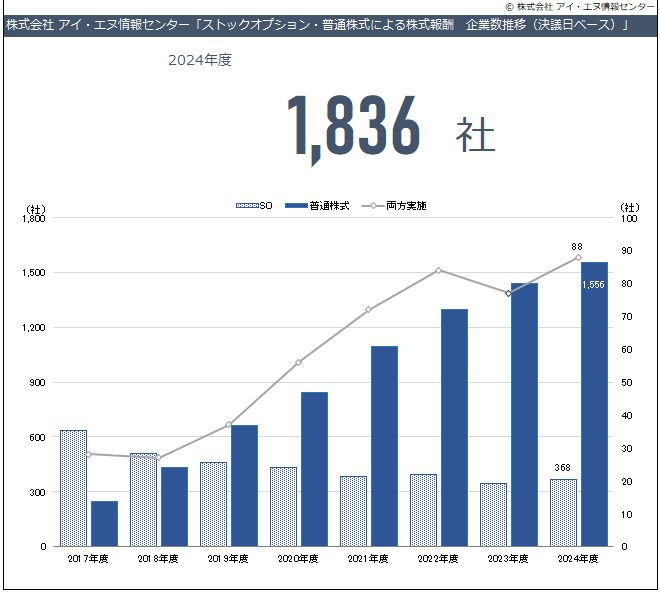Click the 1,800 axis value
Screen dimensions: 660x592
[34, 219]
